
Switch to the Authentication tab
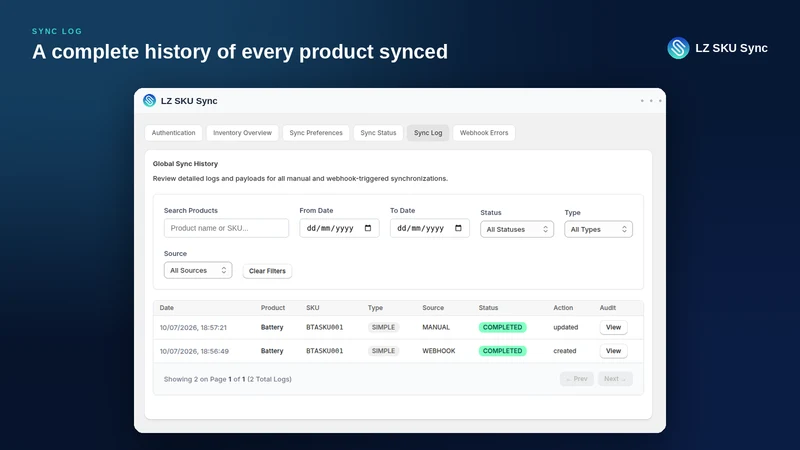[x=173, y=133]
